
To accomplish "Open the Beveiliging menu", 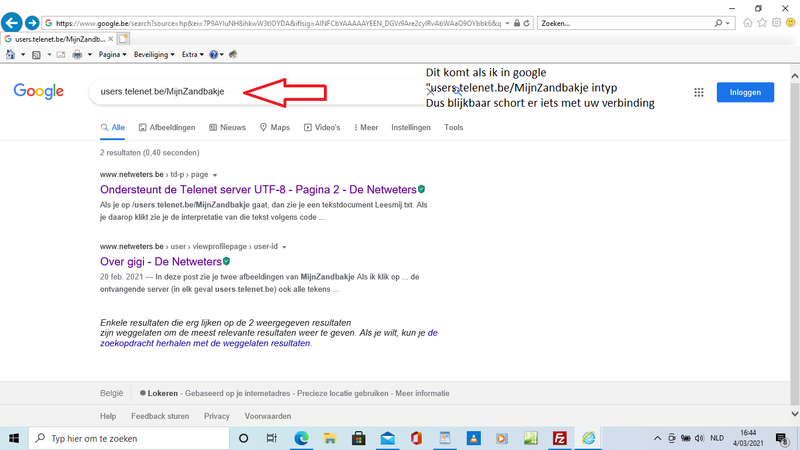I will point(154,55).
